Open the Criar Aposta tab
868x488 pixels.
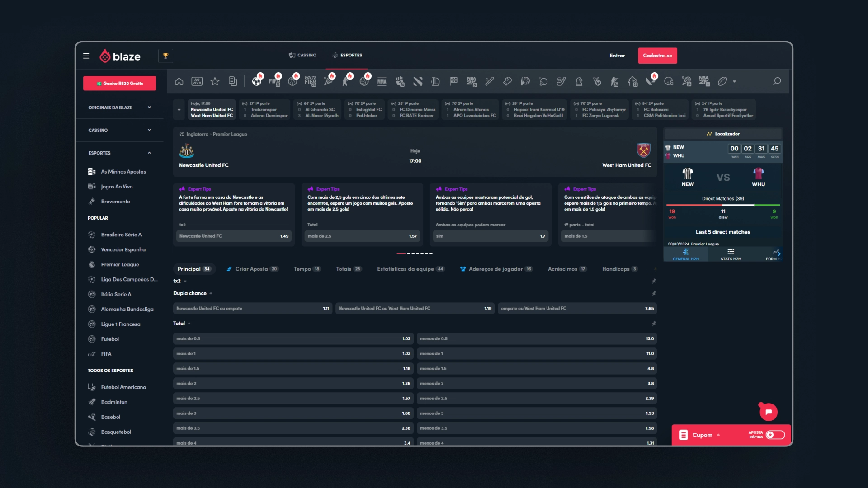pos(253,269)
